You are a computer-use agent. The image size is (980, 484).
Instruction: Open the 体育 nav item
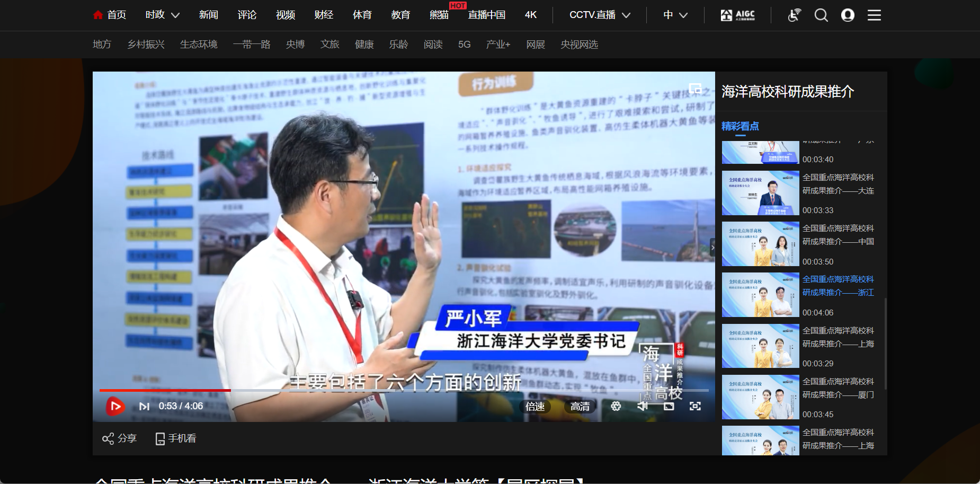(362, 15)
